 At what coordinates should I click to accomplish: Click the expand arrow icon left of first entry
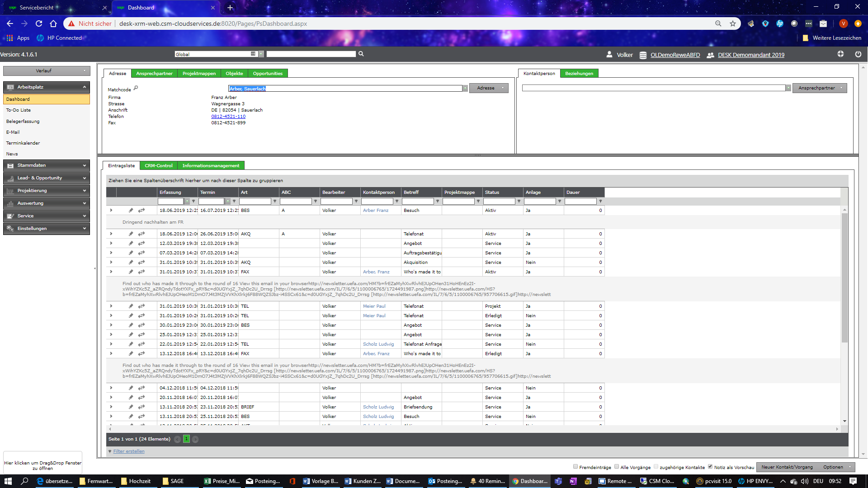111,210
